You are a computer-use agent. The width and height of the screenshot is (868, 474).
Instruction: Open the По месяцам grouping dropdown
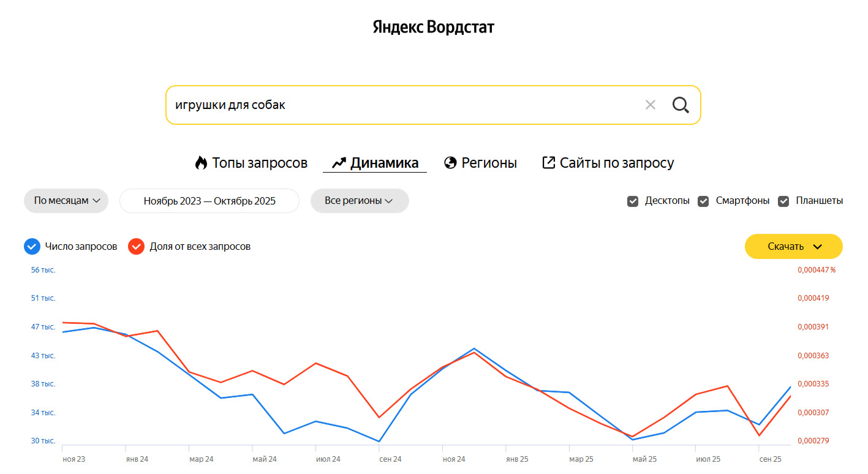66,201
